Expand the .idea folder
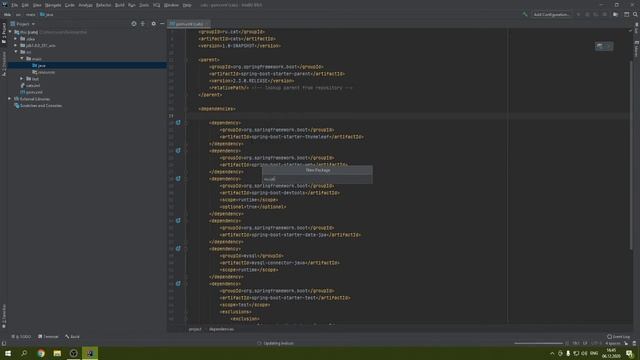640x360 pixels. (16, 39)
